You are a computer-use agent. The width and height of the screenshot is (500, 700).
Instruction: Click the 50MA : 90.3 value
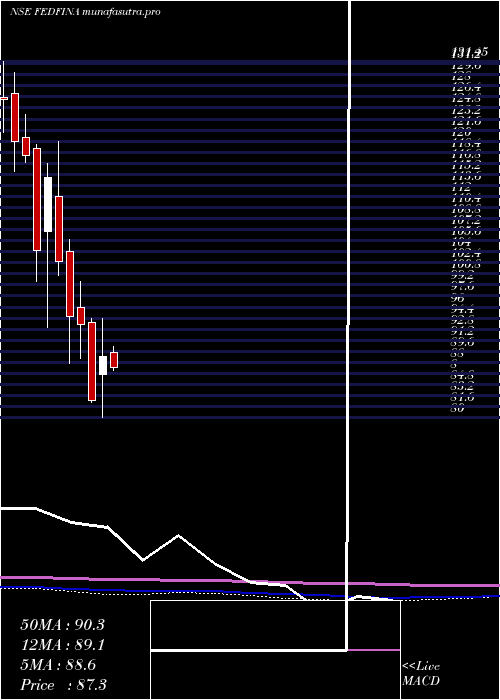[x=62, y=625]
